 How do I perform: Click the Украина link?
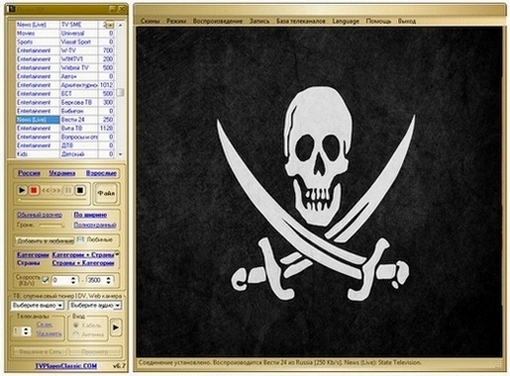(x=62, y=173)
